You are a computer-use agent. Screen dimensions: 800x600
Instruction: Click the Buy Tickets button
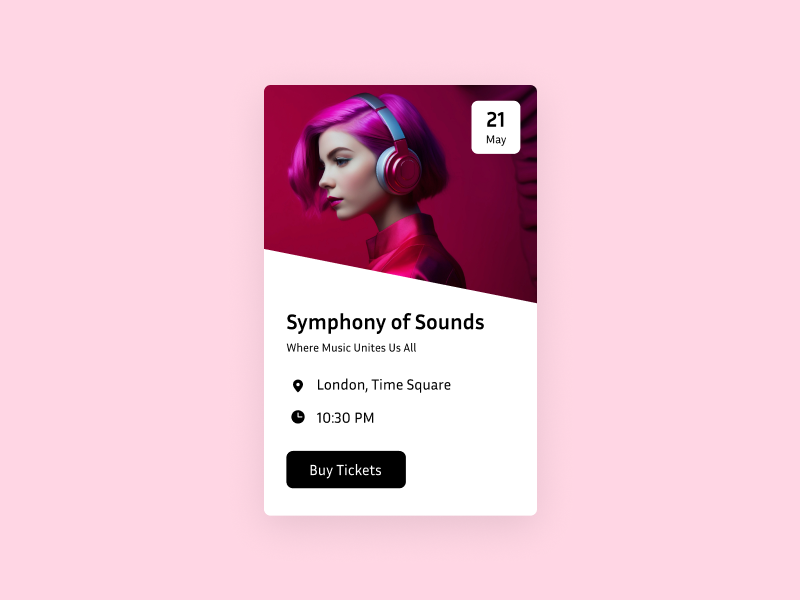(346, 469)
